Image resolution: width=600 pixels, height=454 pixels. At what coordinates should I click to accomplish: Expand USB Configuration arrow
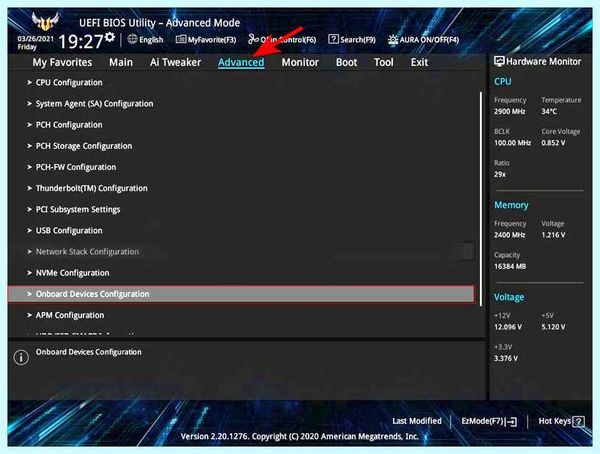(x=29, y=230)
